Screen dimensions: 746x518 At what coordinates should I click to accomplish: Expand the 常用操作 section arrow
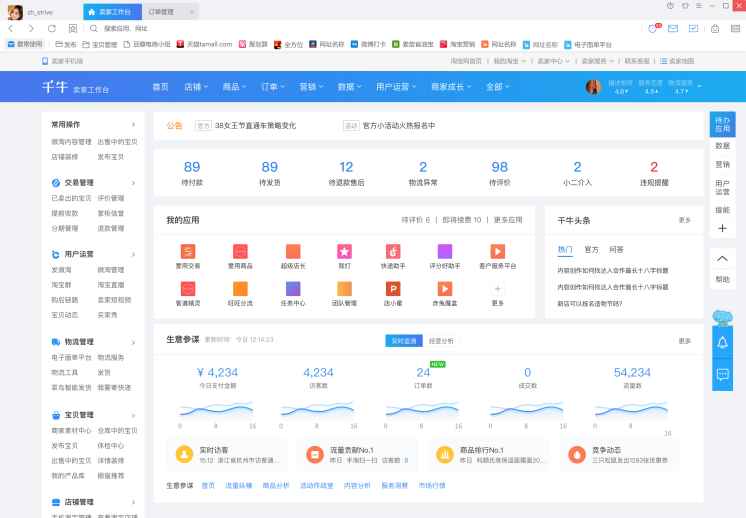point(133,125)
